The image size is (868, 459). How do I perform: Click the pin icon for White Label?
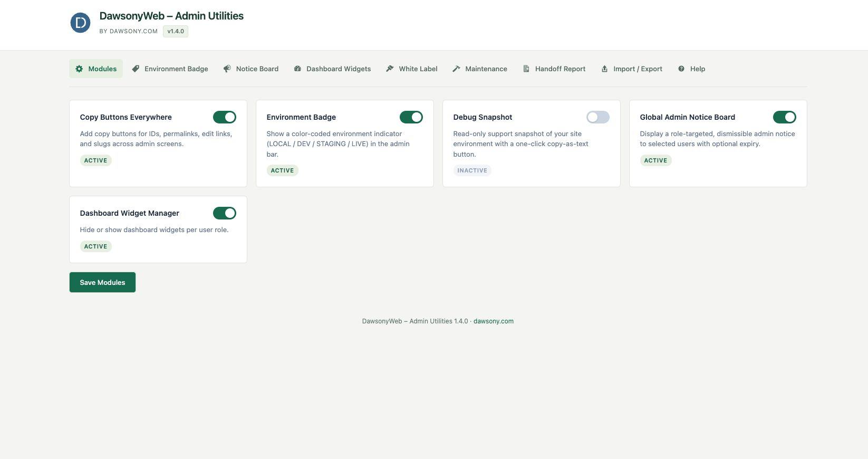coord(390,69)
